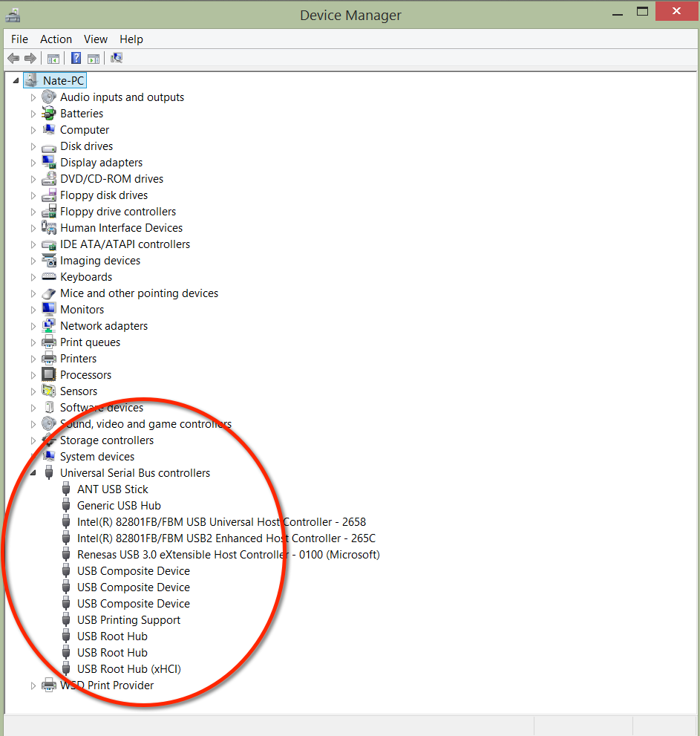The image size is (700, 736).
Task: Click the Batteries category icon
Action: [49, 114]
